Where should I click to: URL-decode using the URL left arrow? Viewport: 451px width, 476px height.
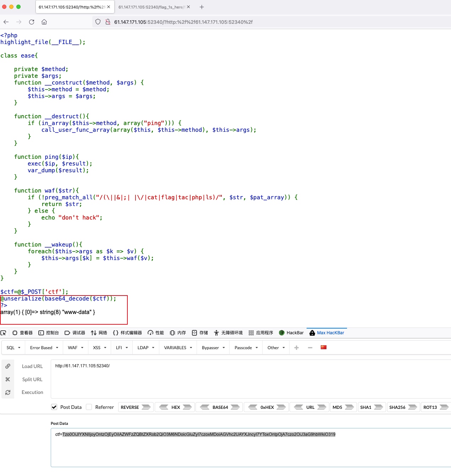coord(298,407)
